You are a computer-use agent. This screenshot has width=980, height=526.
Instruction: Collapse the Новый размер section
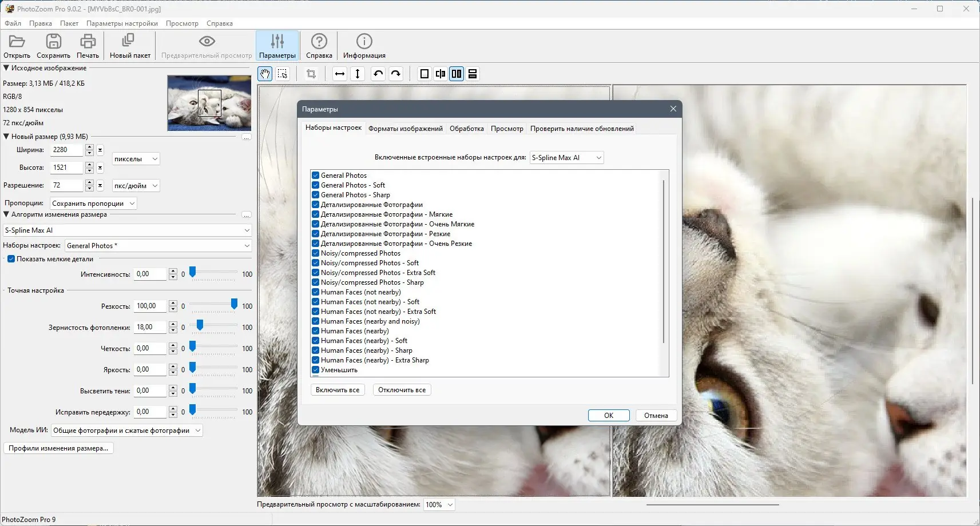6,137
